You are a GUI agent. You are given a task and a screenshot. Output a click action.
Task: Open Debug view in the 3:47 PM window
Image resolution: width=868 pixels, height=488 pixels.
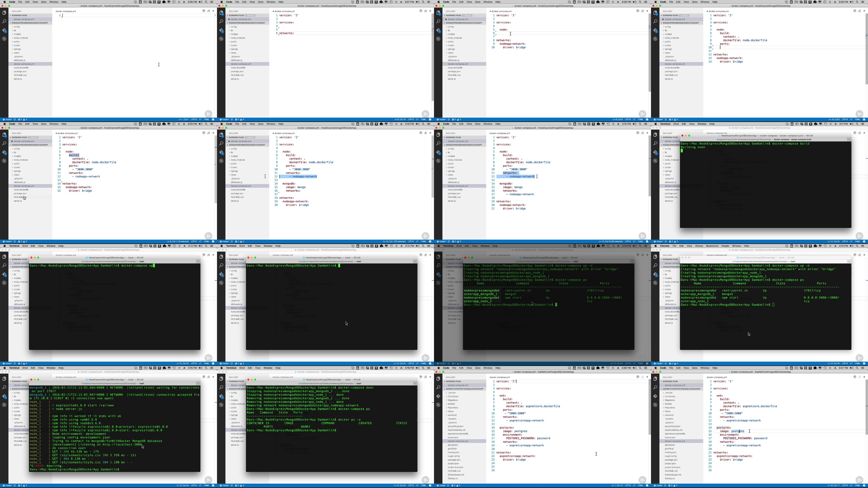tap(655, 405)
